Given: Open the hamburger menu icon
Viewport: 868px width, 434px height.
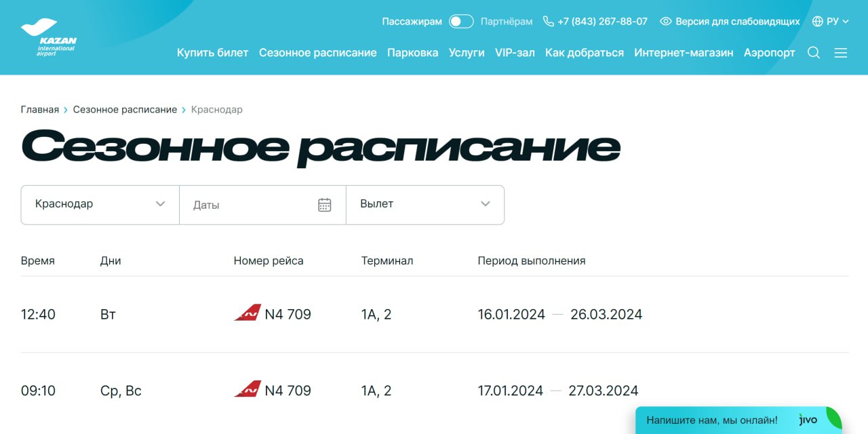Looking at the screenshot, I should (x=841, y=53).
